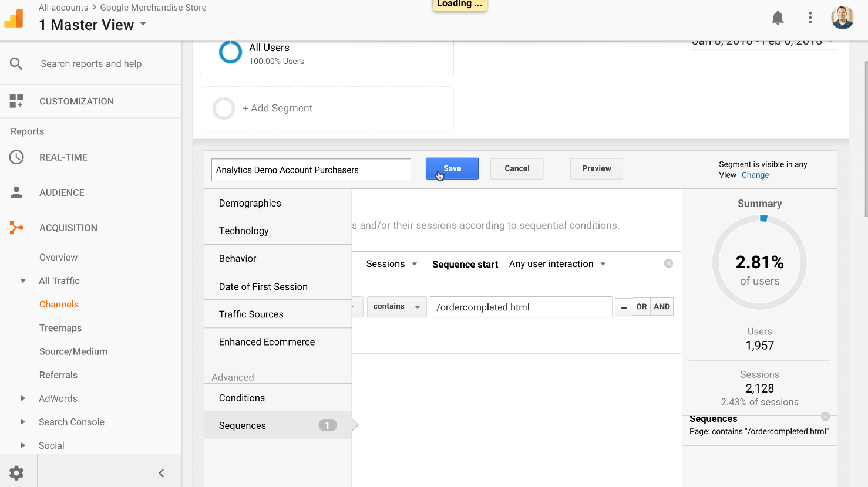This screenshot has height=487, width=868.
Task: Select the Demographics segment tab
Action: [x=278, y=203]
